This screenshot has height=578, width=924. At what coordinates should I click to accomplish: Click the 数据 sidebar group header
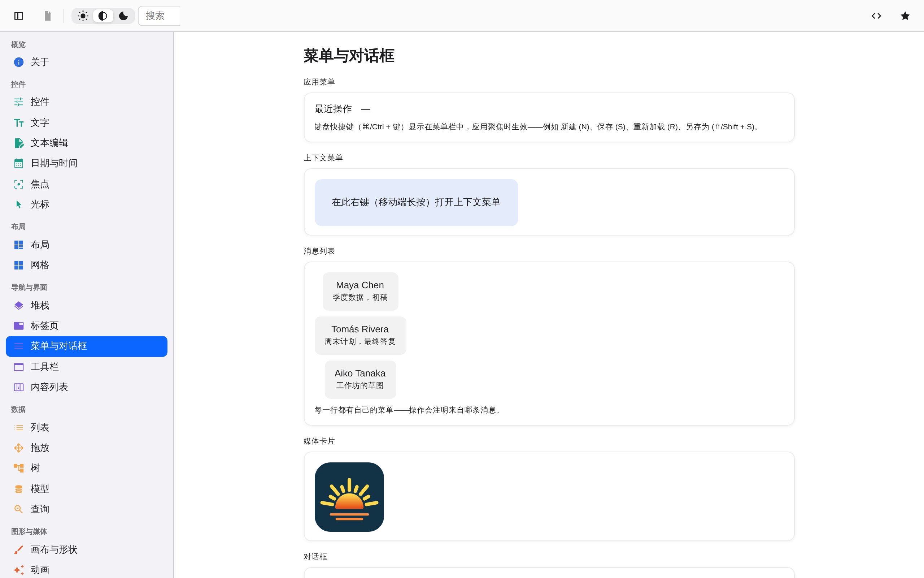tap(18, 410)
